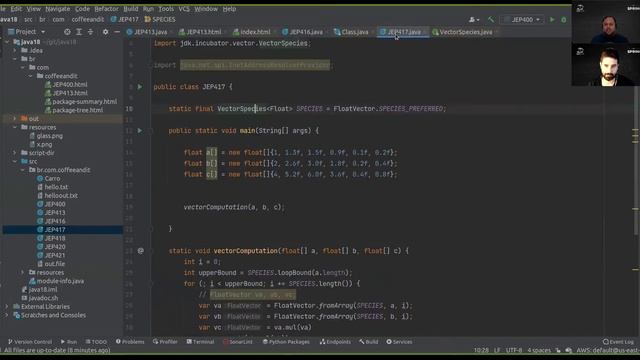Screen dimensions: 640x360
Task: Open the View menu
Action: (33, 9)
